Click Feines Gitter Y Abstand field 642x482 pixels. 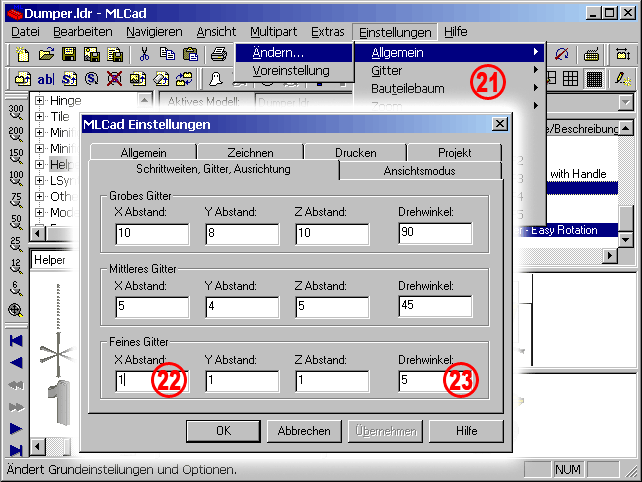[242, 381]
